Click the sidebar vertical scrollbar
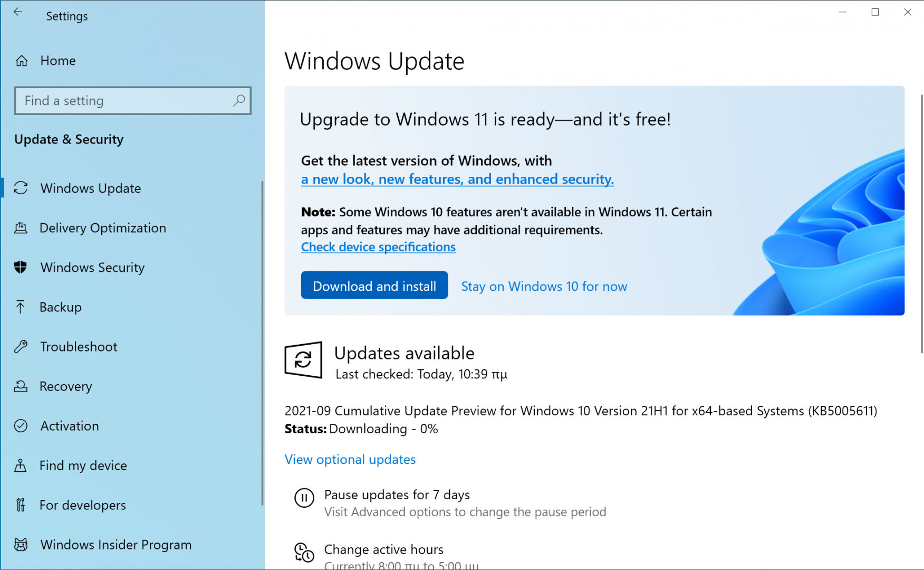924x570 pixels. (x=262, y=343)
